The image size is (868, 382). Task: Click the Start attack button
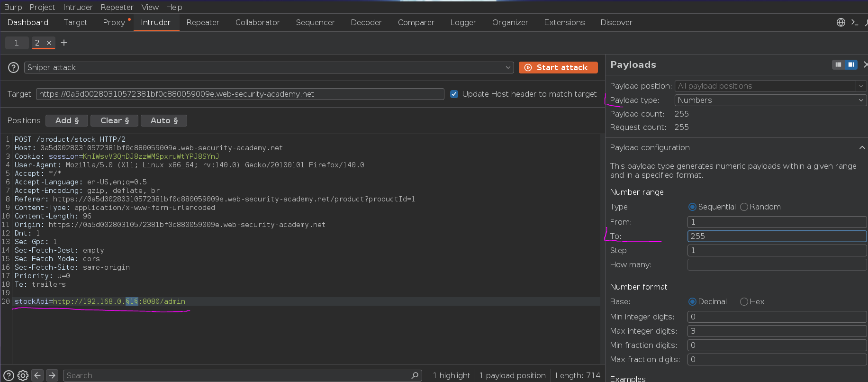click(558, 67)
